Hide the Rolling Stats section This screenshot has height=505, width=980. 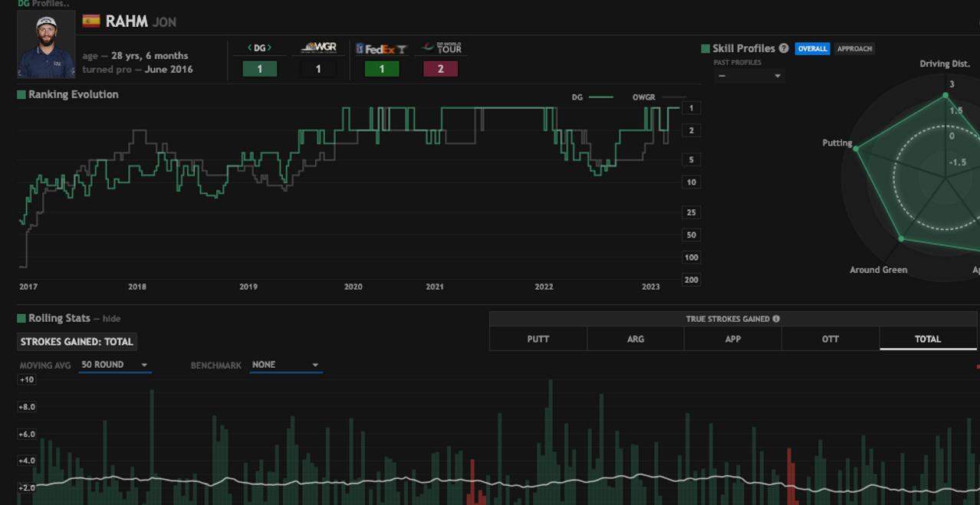[111, 319]
